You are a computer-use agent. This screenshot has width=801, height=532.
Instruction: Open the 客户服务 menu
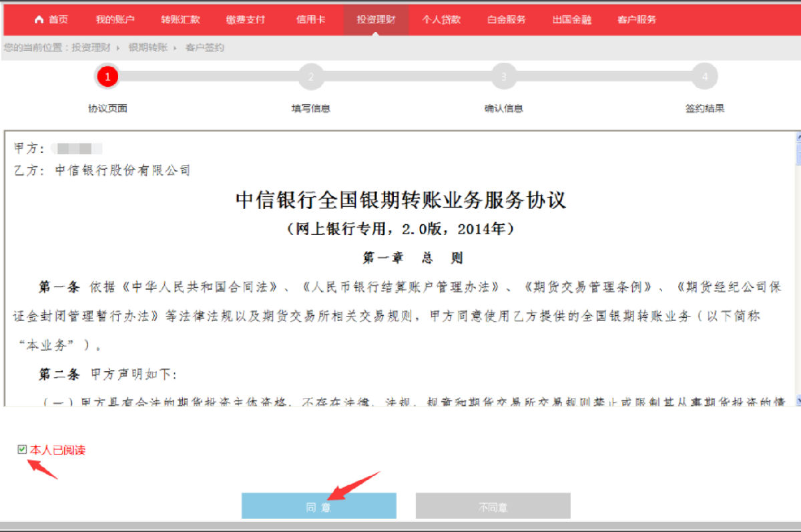click(637, 20)
